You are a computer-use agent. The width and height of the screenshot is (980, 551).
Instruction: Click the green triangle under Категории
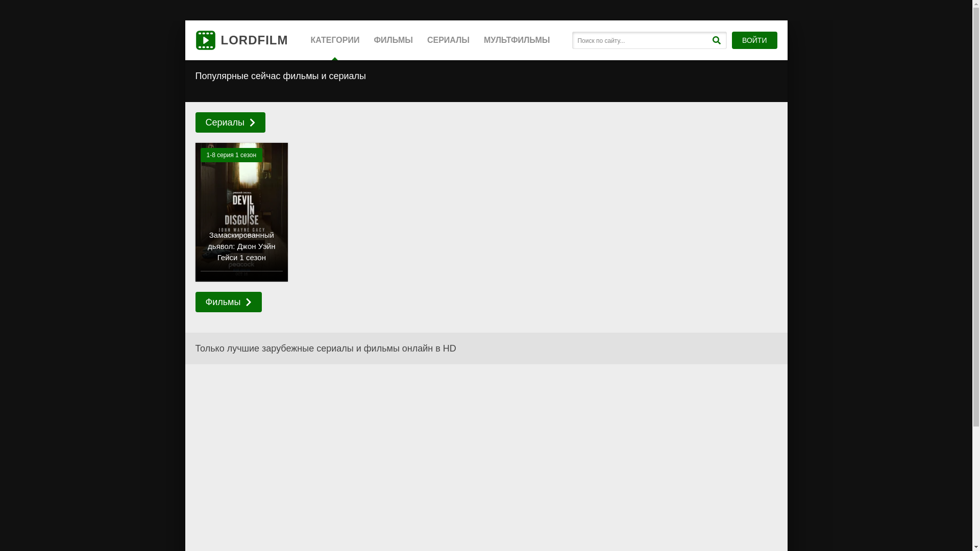[335, 58]
